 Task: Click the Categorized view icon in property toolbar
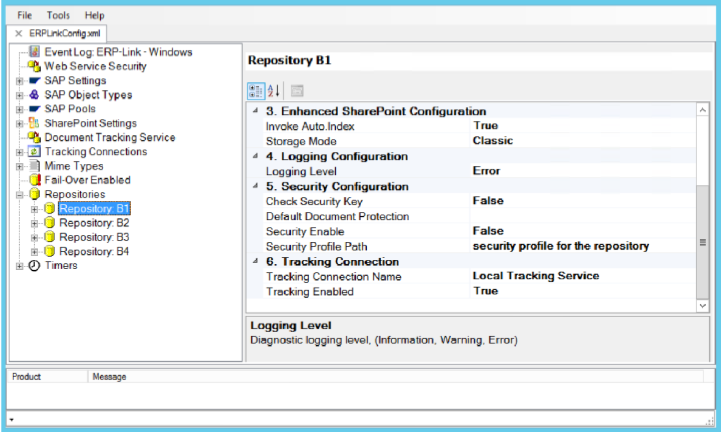coord(256,91)
